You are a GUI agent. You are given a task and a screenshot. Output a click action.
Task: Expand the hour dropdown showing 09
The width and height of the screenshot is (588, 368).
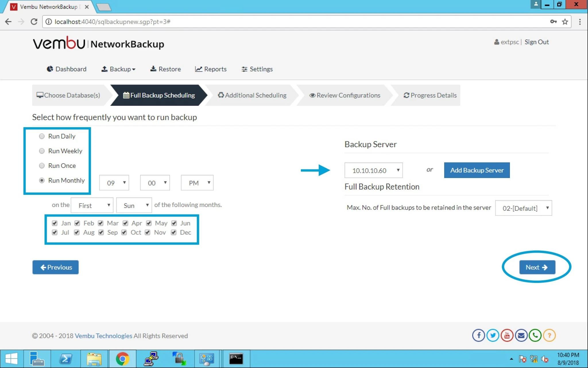click(114, 183)
